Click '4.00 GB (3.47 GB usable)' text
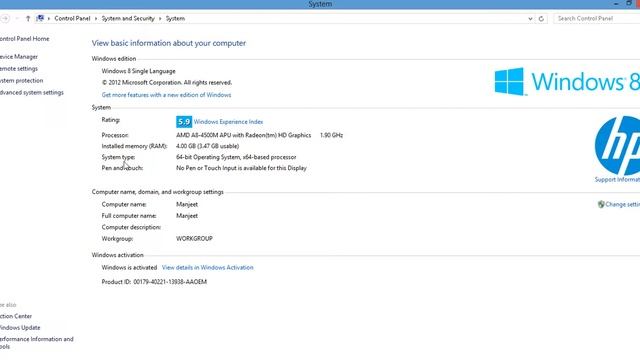 (207, 146)
